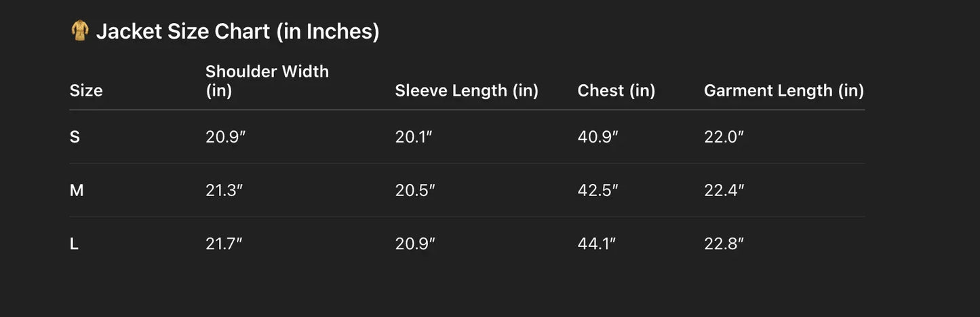Select the "Sleeve Length (in)" column header
The height and width of the screenshot is (317, 980).
pos(467,90)
